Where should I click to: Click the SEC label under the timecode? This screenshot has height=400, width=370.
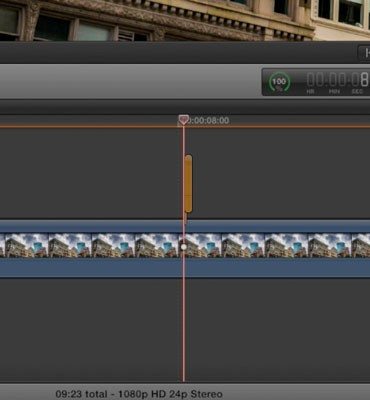(x=357, y=91)
